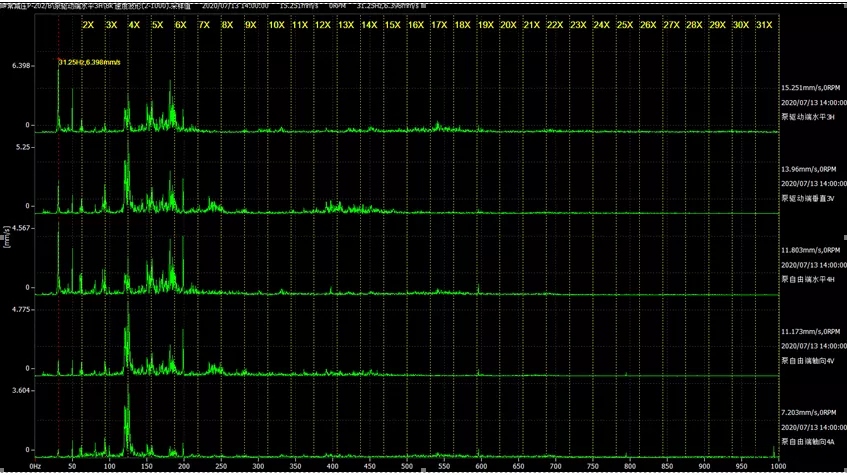Select the 10X harmonic marker

(x=275, y=24)
